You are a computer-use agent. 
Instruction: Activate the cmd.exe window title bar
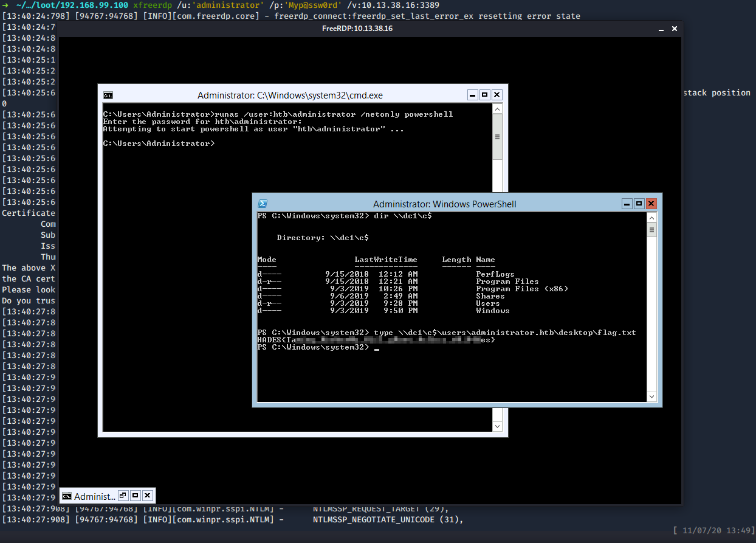pyautogui.click(x=289, y=95)
